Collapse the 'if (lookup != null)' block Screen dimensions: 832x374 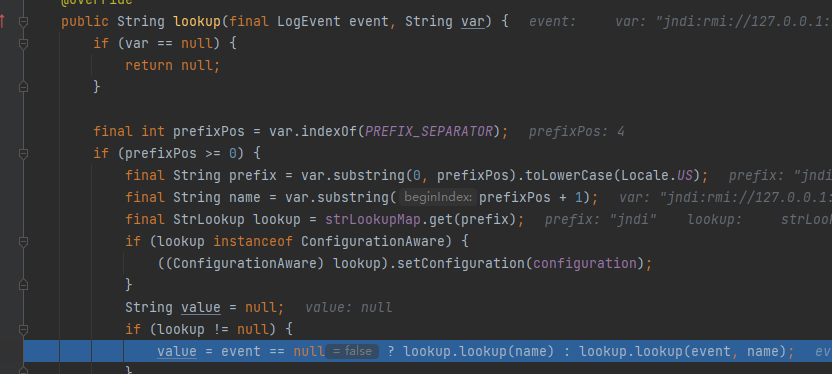23,329
